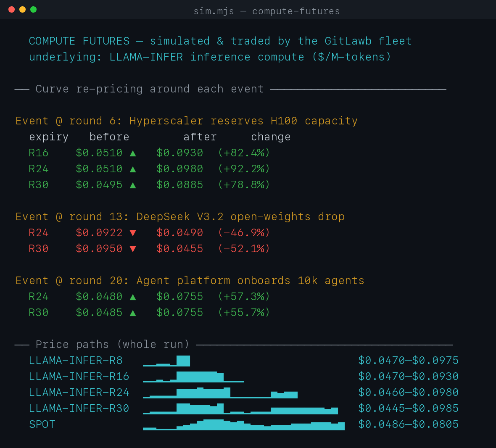
Task: Click the $0.0445–$0.0985 price range
Action: (x=409, y=408)
